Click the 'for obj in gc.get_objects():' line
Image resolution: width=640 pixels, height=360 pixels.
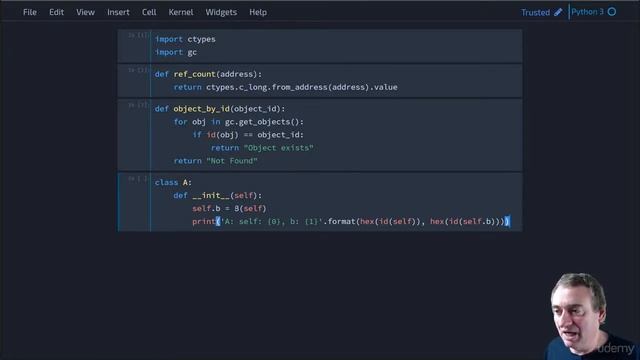pyautogui.click(x=239, y=122)
